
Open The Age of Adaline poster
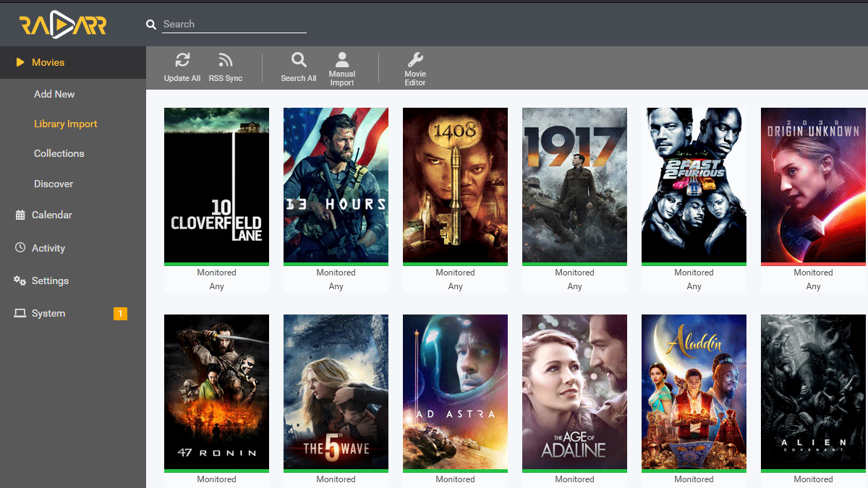pos(574,392)
